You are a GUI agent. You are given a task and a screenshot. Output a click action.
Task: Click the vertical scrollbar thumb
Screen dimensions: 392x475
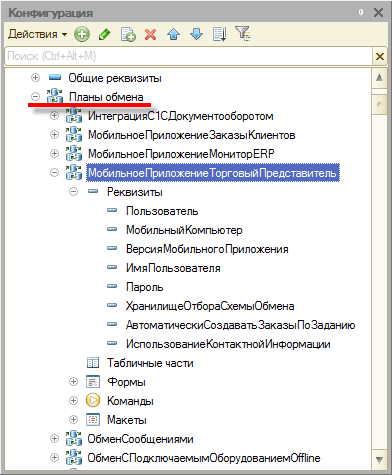coord(379,104)
